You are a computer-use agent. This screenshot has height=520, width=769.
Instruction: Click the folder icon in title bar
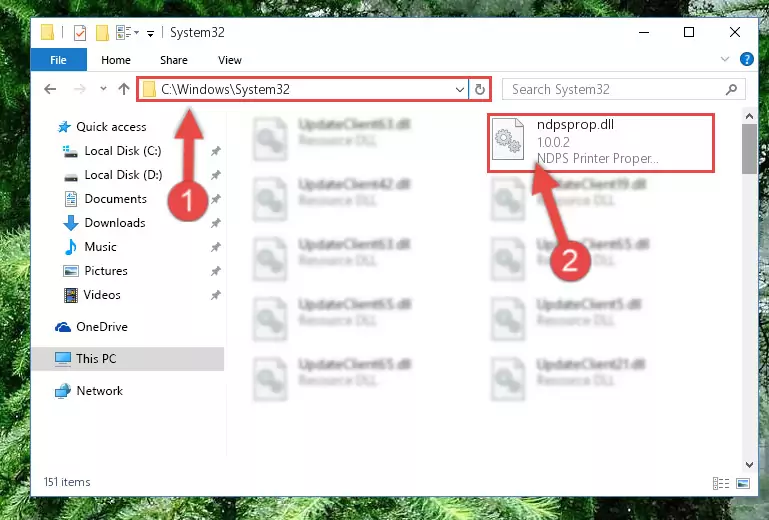pos(48,32)
